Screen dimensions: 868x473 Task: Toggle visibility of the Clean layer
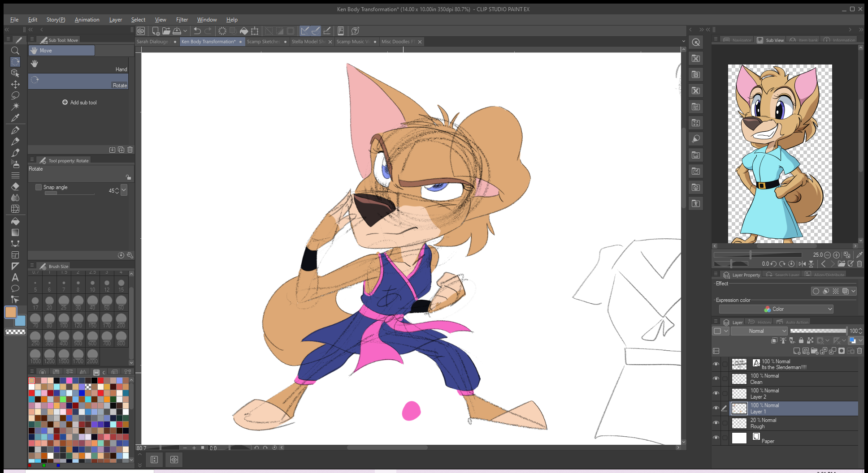point(716,379)
